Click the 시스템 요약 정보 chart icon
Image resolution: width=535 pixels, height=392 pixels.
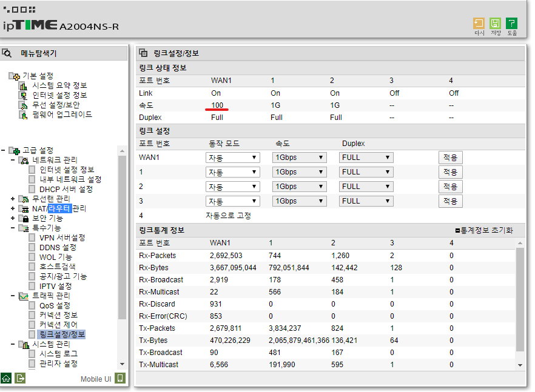(23, 86)
